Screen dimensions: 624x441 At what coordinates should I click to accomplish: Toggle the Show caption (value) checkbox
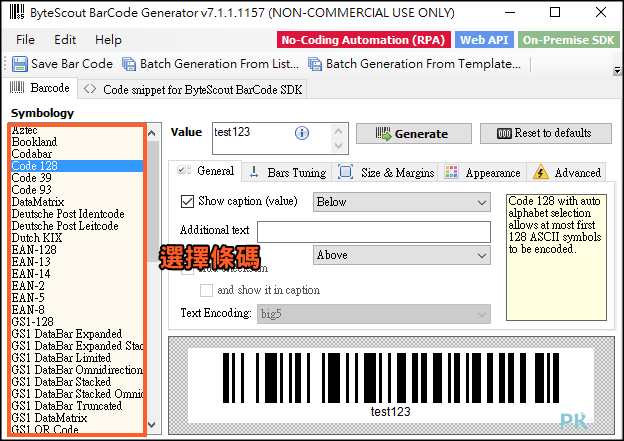(187, 201)
